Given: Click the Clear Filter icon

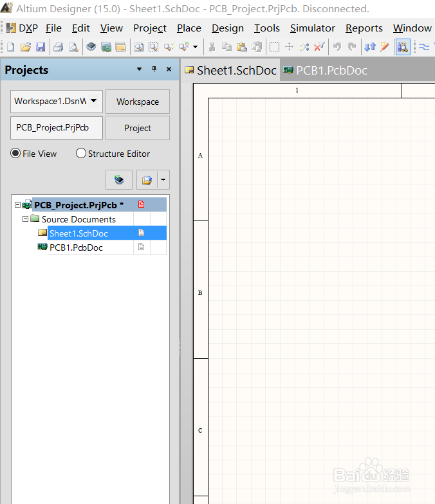Looking at the screenshot, I should click(x=319, y=48).
